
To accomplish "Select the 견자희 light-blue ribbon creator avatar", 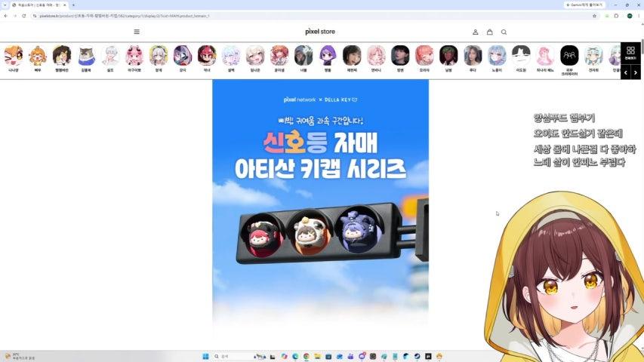I will [593, 55].
